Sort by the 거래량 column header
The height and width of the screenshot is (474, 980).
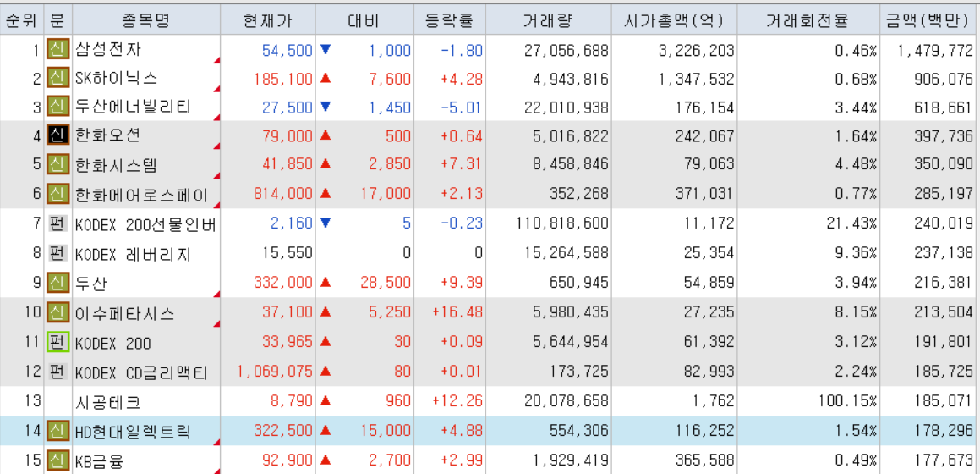pos(548,21)
